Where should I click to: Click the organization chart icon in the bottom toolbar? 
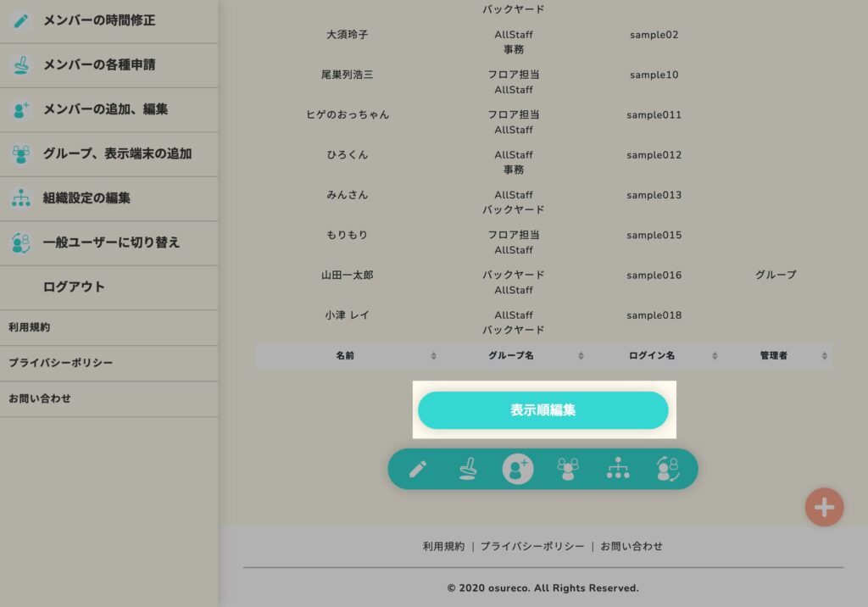[x=618, y=469]
